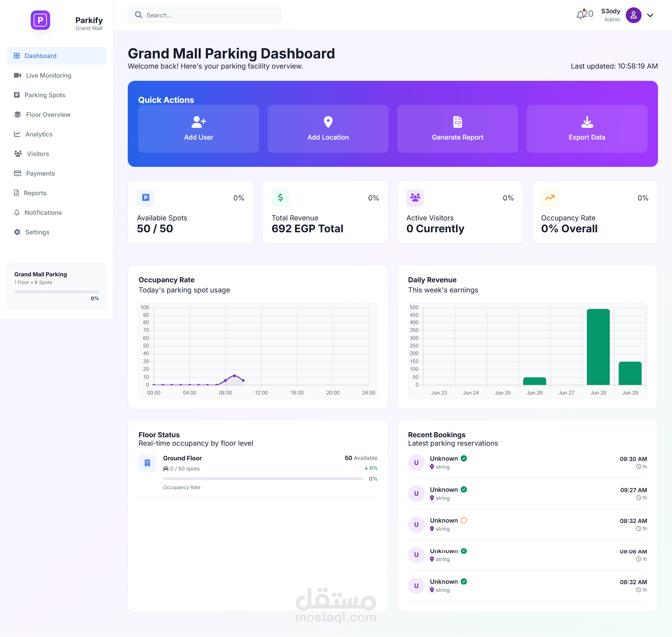672x637 pixels.
Task: Click the Parkify logo icon
Action: [40, 20]
